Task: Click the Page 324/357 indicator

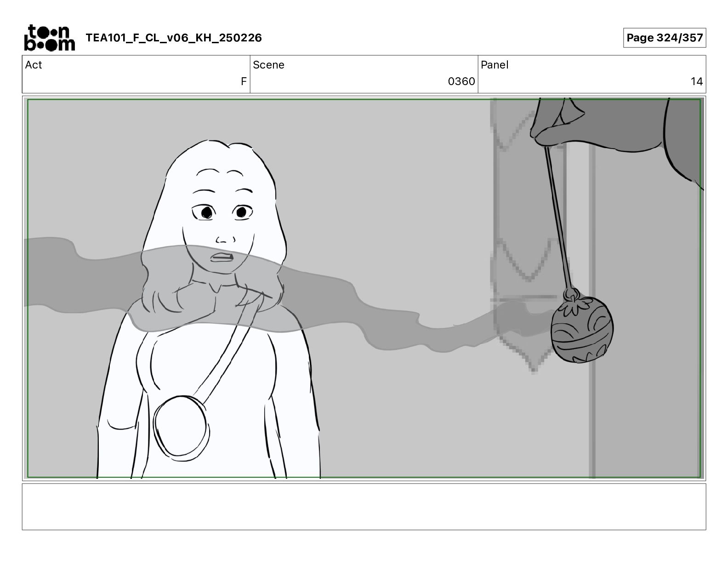Action: point(665,38)
